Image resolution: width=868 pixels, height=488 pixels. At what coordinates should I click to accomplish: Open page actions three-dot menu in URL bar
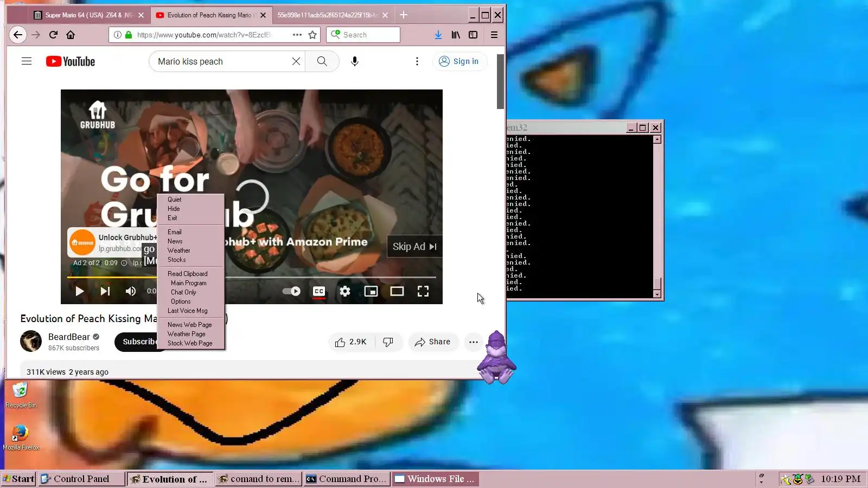coord(297,35)
